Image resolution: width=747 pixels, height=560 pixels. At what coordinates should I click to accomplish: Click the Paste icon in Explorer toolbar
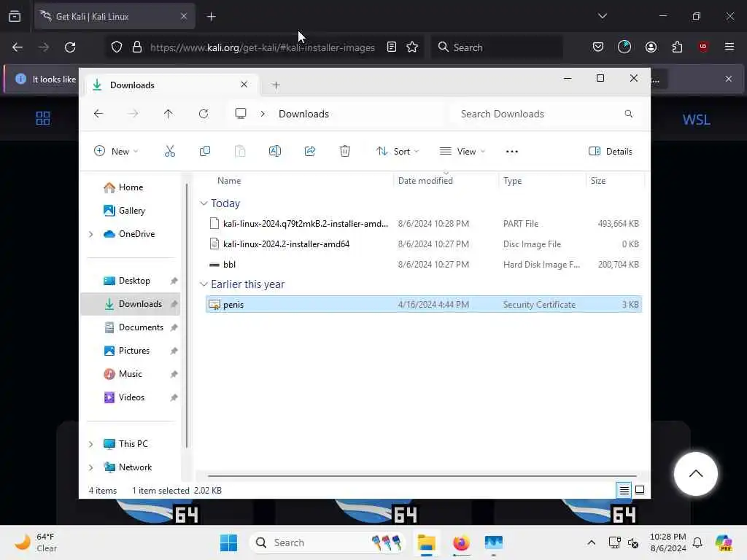tap(240, 152)
